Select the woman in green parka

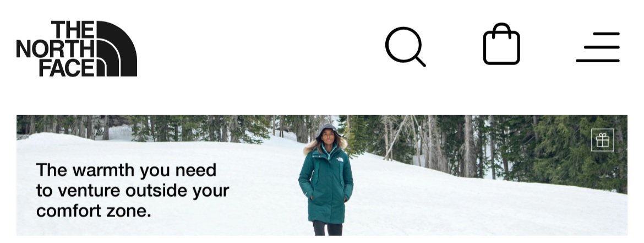coord(326,179)
